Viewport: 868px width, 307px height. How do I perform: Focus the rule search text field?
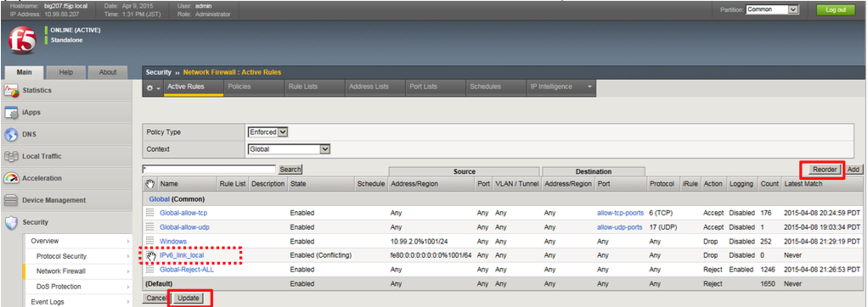(209, 170)
